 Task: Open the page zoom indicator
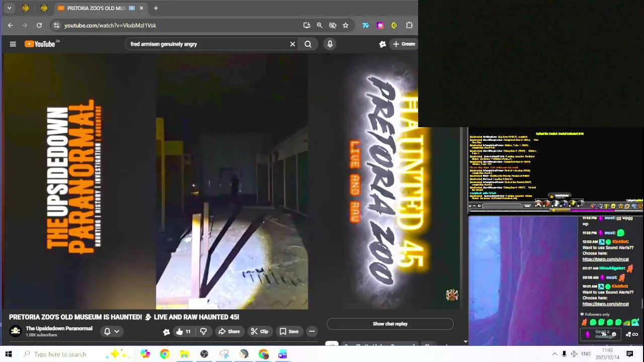coord(319,25)
